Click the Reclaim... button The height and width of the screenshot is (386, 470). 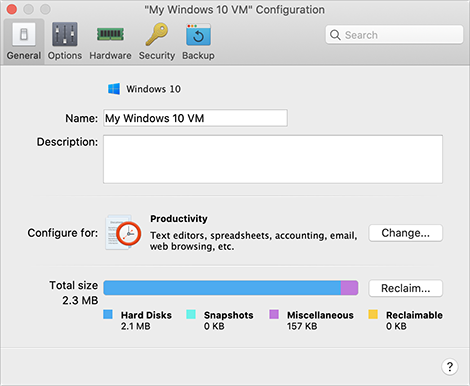pos(406,288)
